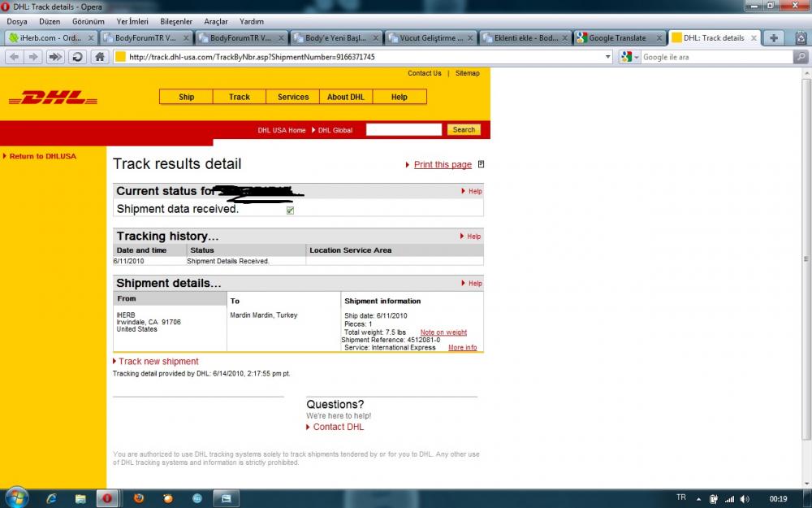The height and width of the screenshot is (508, 812).
Task: Click the DHL logo
Action: point(53,98)
